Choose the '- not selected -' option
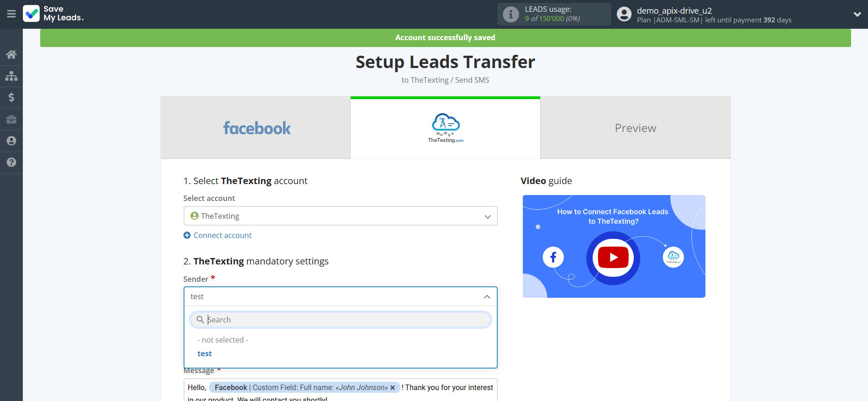Image resolution: width=868 pixels, height=401 pixels. (x=223, y=340)
